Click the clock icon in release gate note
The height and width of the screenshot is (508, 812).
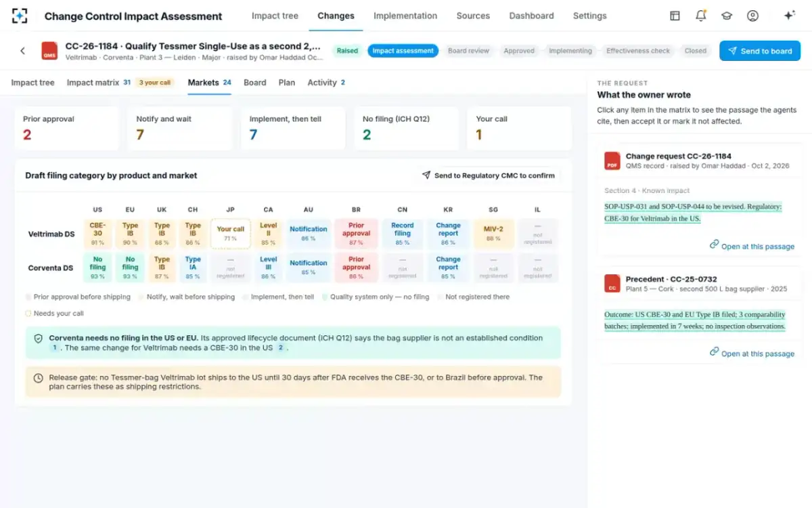(39, 378)
